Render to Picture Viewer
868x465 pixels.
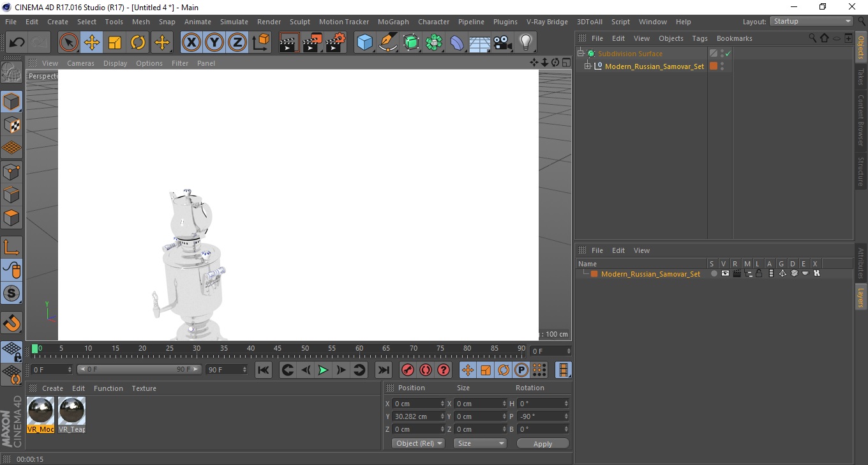tap(313, 43)
